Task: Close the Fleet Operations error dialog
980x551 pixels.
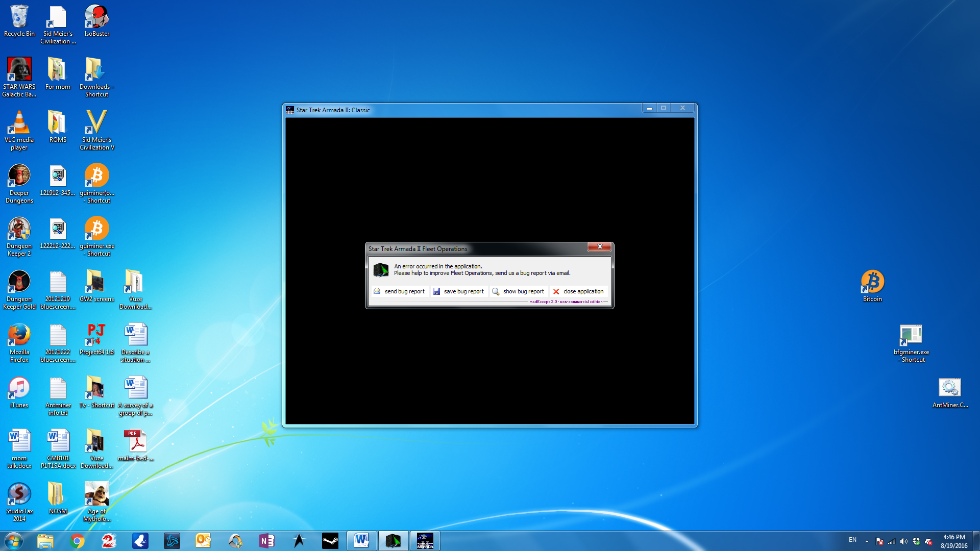Action: [x=600, y=247]
